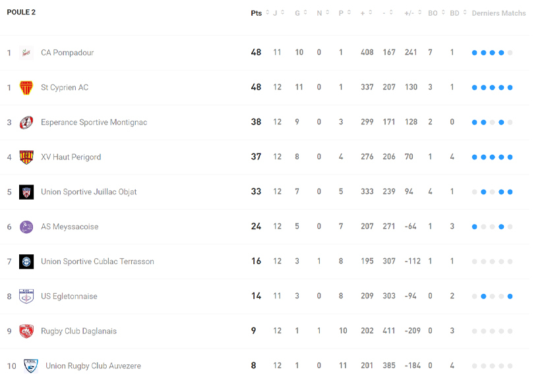Click the sort arrows next to +/-
The height and width of the screenshot is (392, 542).
(x=419, y=13)
